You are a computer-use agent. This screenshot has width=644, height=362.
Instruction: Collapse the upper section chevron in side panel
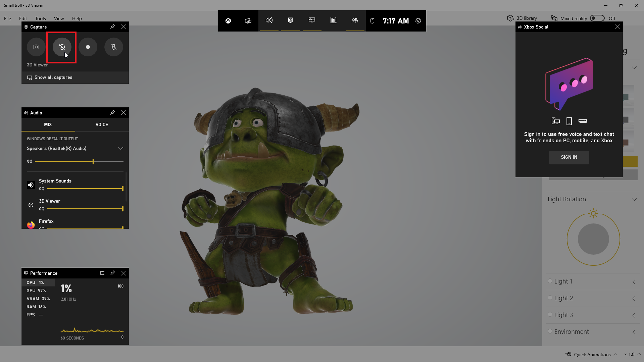[x=634, y=68]
